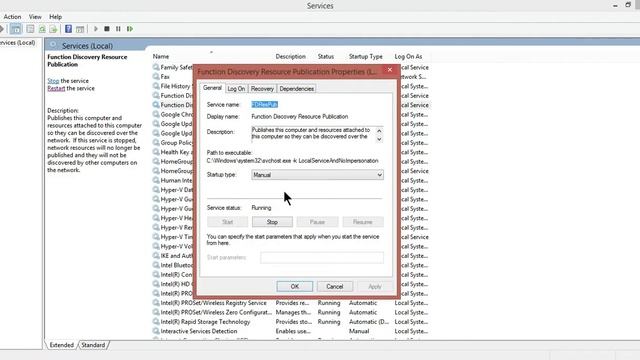Click gear icon of Intel(R) Rapid Storage Technology
This screenshot has height=360, width=640.
pyautogui.click(x=156, y=322)
